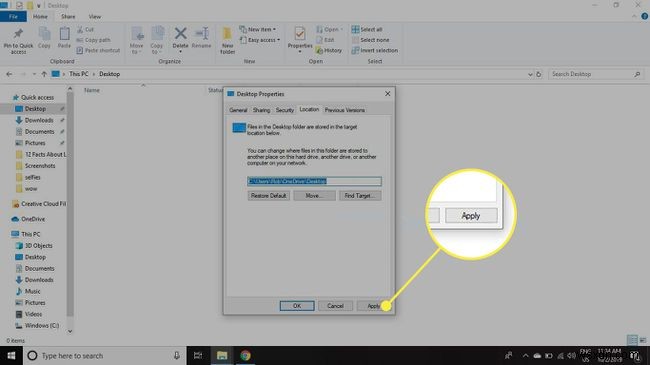This screenshot has height=365, width=650.
Task: Switch to the Share ribbon tab
Action: [68, 17]
